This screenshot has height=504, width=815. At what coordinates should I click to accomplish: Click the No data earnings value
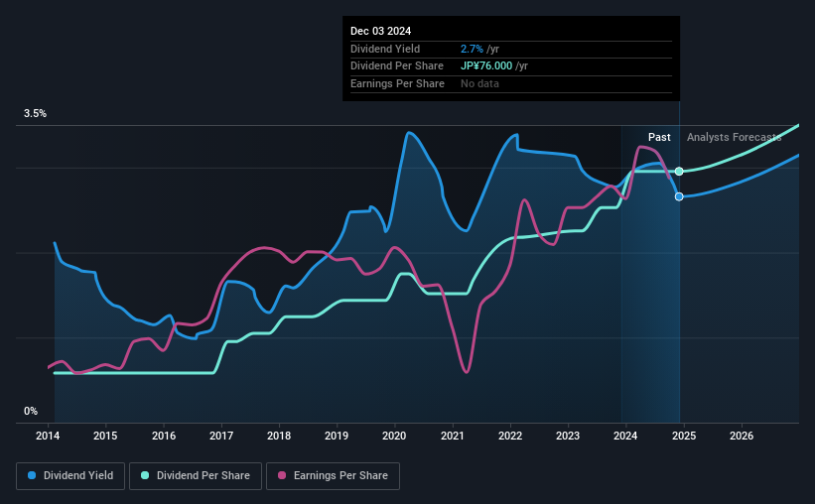click(479, 83)
